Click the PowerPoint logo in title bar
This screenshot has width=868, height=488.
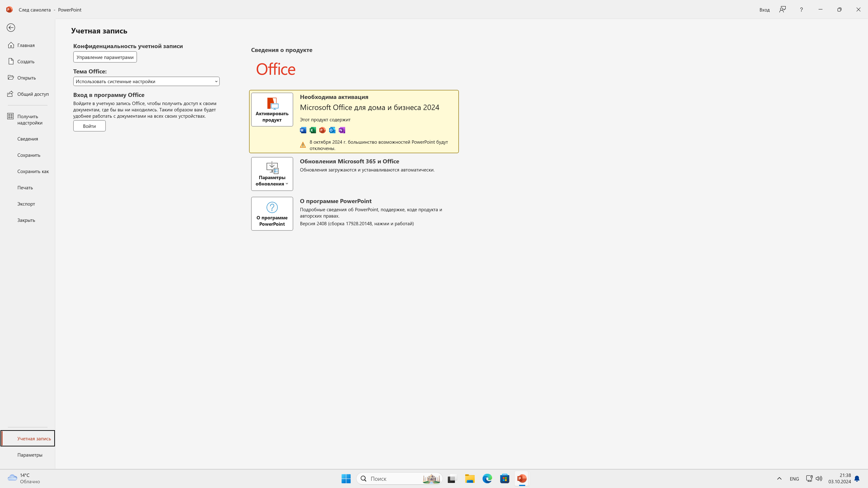[x=9, y=9]
